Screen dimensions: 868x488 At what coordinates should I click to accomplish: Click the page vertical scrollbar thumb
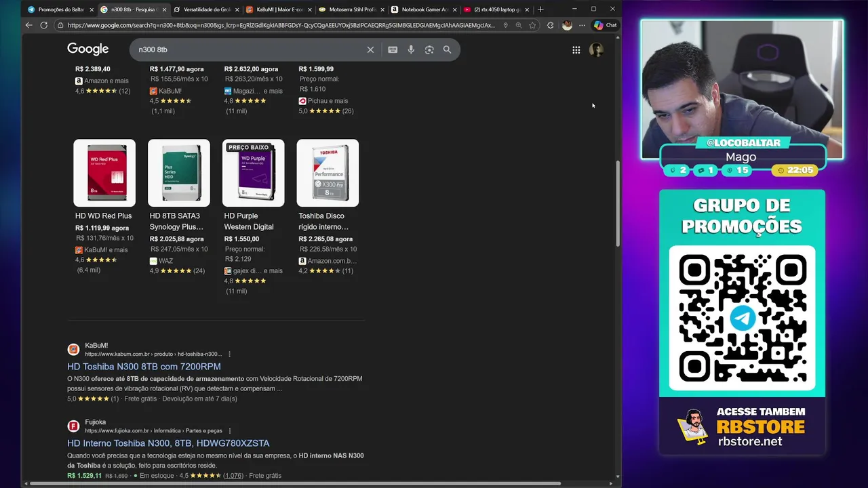[x=617, y=203]
